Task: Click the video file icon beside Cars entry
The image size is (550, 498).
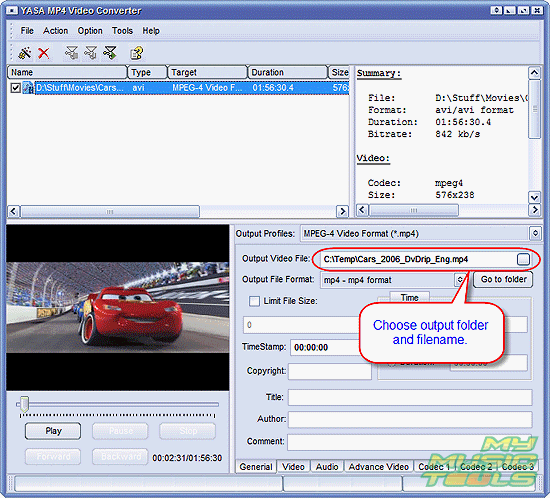Action: pos(28,88)
